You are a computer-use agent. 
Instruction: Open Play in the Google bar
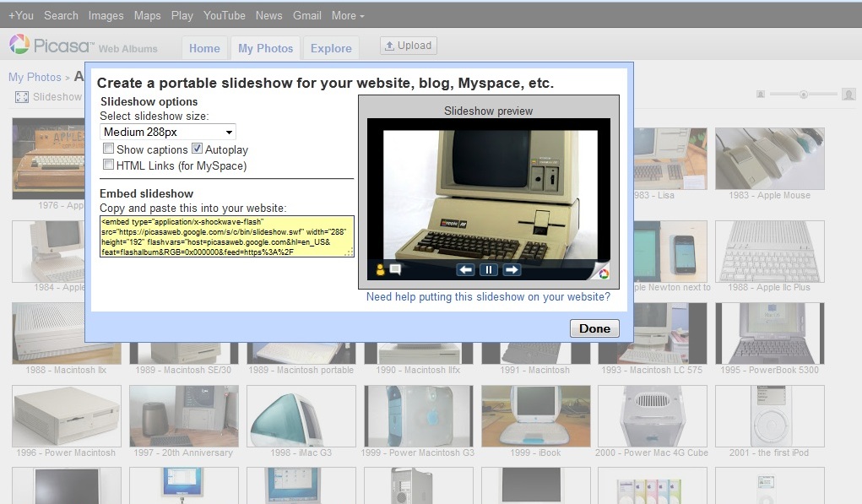pyautogui.click(x=182, y=15)
